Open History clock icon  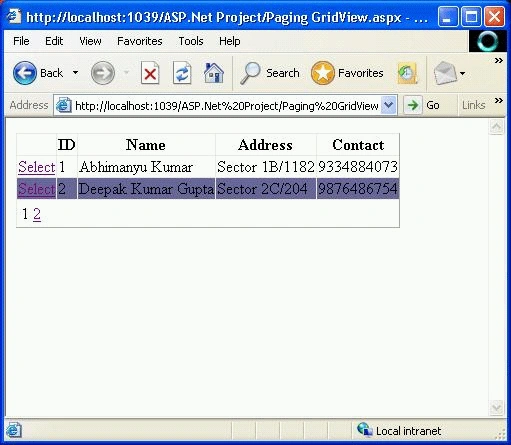(407, 73)
